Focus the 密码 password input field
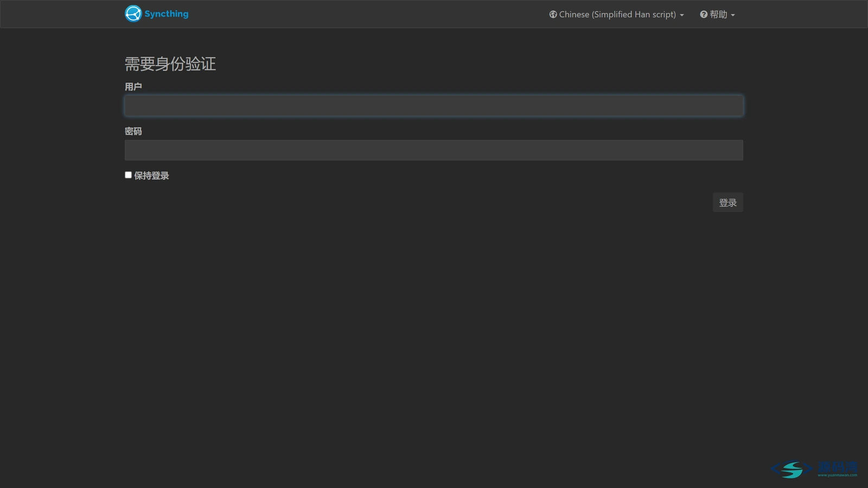 pos(434,150)
